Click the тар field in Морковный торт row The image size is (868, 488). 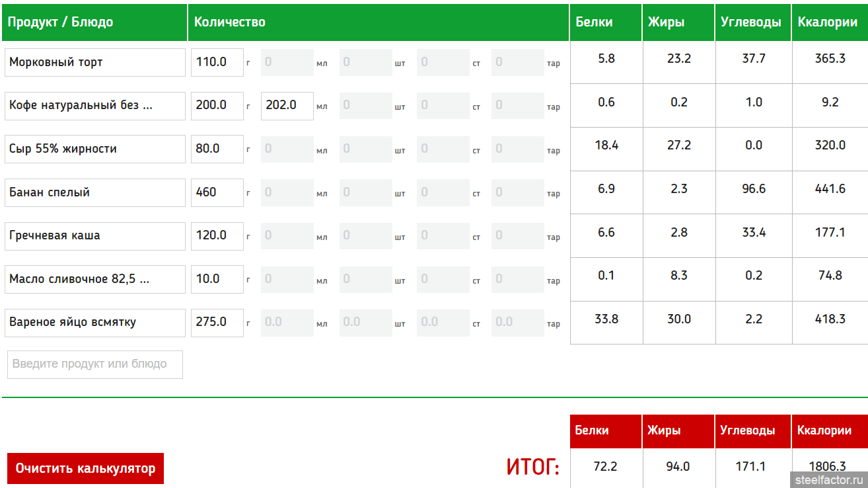coord(518,62)
